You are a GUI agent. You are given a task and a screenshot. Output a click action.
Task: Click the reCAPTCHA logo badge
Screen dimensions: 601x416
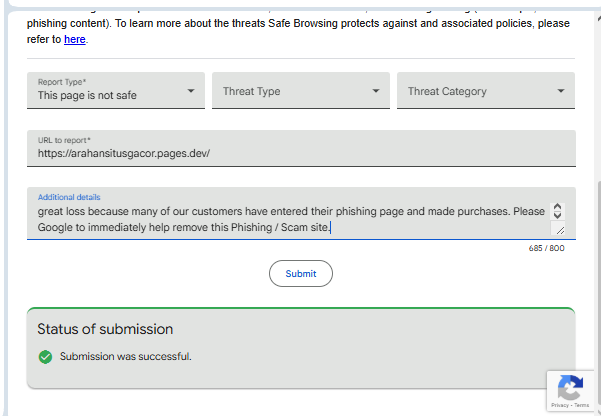tap(570, 387)
